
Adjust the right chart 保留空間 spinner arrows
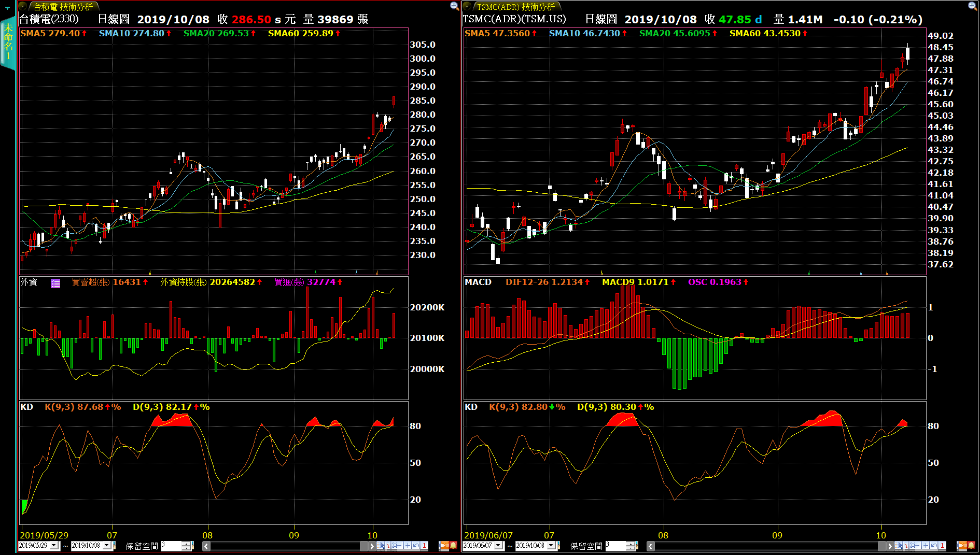click(x=631, y=546)
